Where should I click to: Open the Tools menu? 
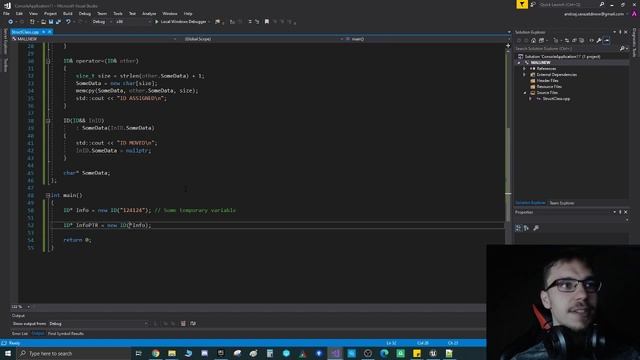point(118,13)
